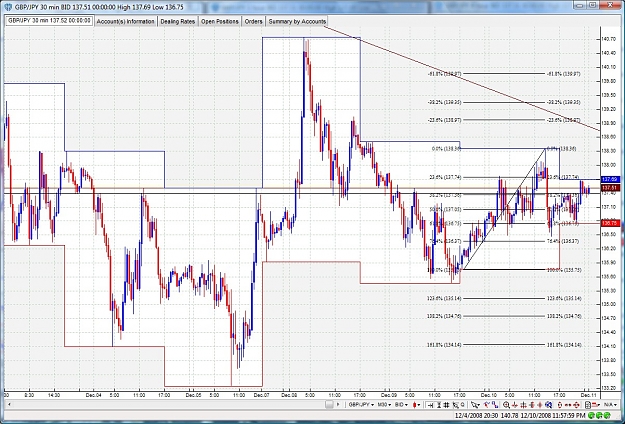The width and height of the screenshot is (625, 424).
Task: Click the 0.0% (138.36) Fibonacci label at left
Action: (446, 149)
